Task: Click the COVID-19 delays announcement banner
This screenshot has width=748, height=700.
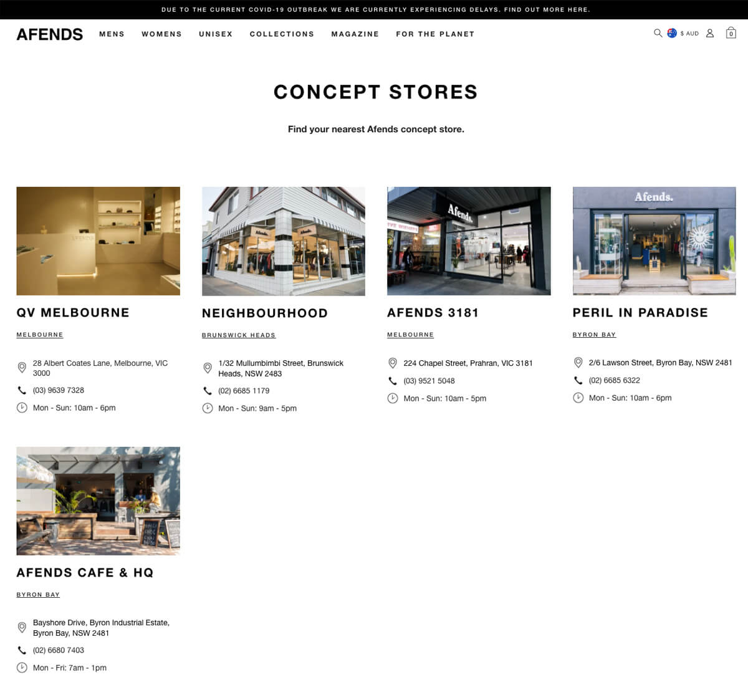Action: [374, 9]
